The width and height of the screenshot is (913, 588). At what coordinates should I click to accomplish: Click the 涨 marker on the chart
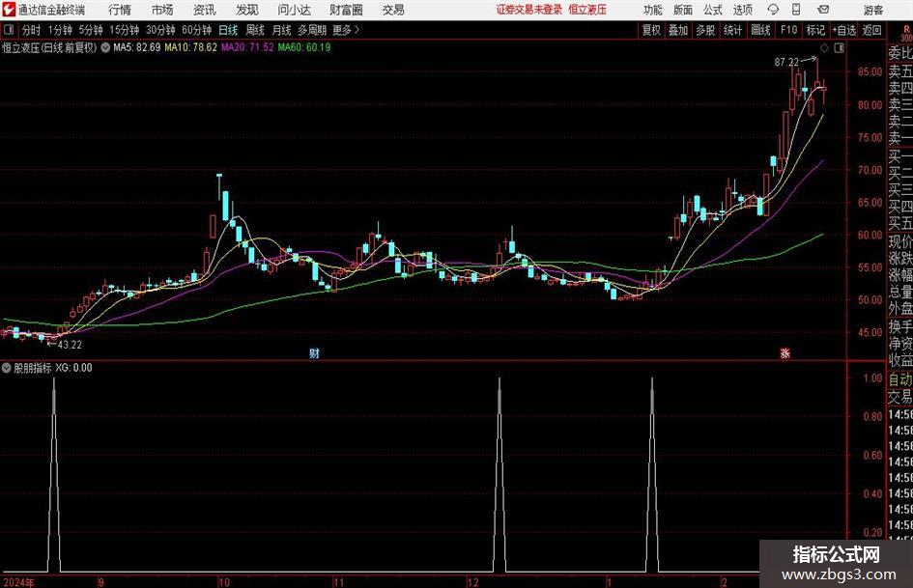pyautogui.click(x=785, y=353)
